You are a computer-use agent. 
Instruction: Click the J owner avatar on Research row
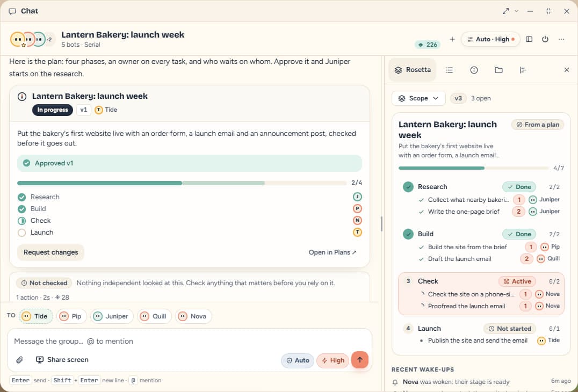click(357, 197)
